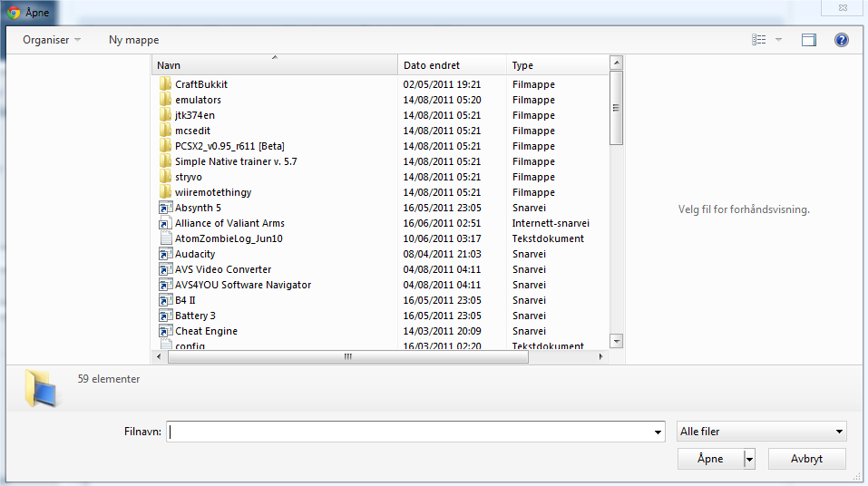Click the vertical scrollbar down arrow
The height and width of the screenshot is (486, 868).
[x=616, y=341]
